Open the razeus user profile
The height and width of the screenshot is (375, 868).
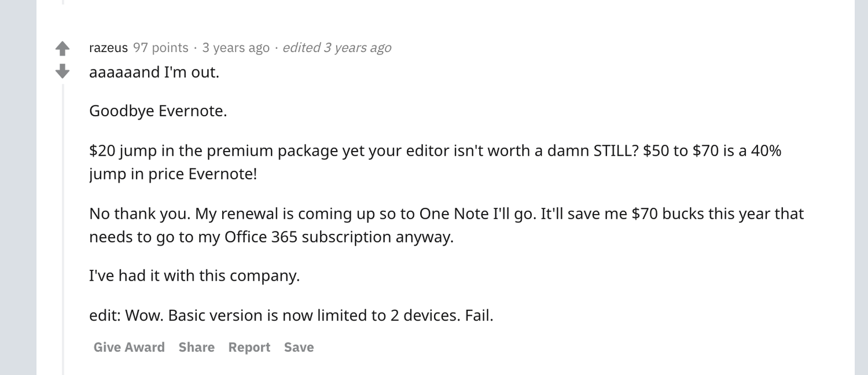pyautogui.click(x=108, y=47)
